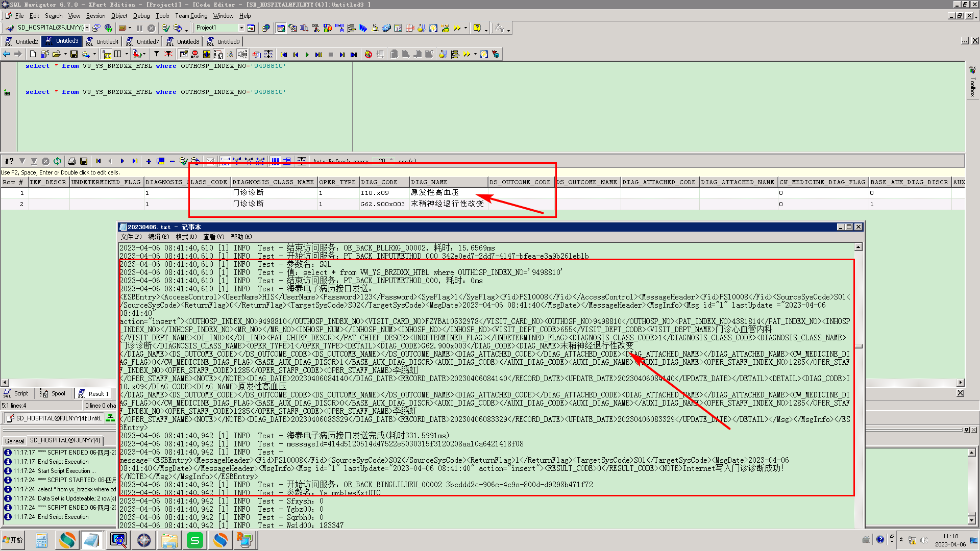Insert a row using the blue plus icon

pyautogui.click(x=149, y=161)
